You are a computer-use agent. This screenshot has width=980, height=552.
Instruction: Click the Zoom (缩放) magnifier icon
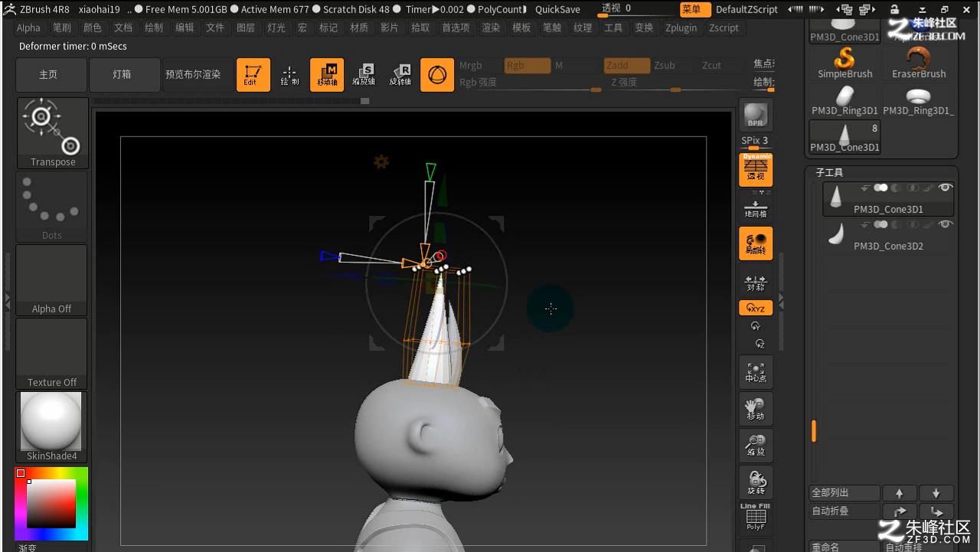[x=756, y=446]
